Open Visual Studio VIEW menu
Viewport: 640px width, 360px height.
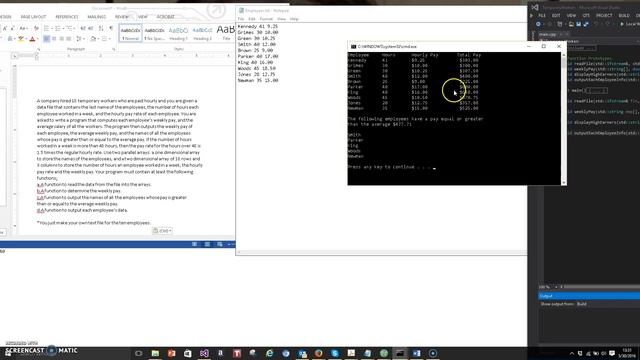(571, 16)
